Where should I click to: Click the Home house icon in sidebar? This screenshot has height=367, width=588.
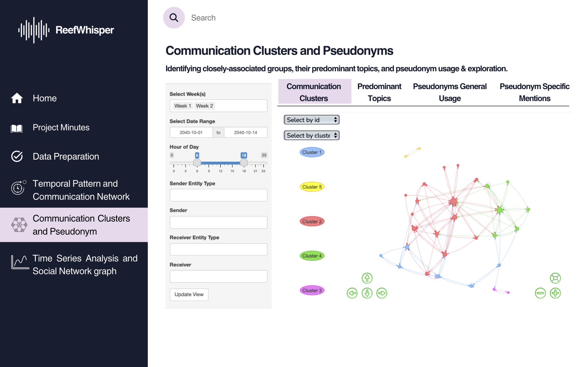[x=17, y=98]
